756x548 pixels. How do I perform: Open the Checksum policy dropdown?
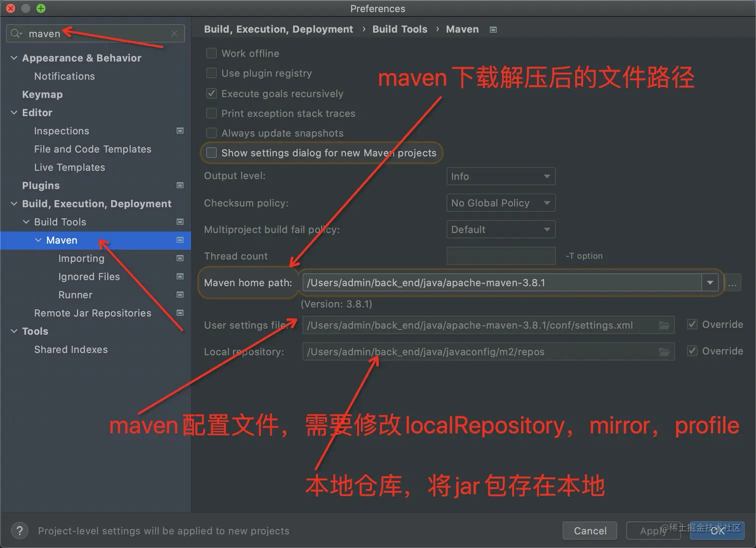(x=500, y=203)
